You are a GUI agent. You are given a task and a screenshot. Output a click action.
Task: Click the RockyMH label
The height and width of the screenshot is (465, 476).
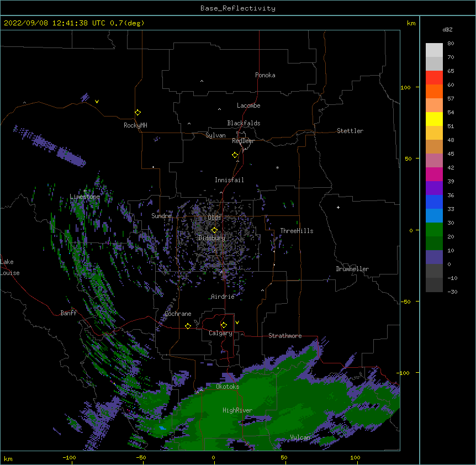tap(135, 125)
